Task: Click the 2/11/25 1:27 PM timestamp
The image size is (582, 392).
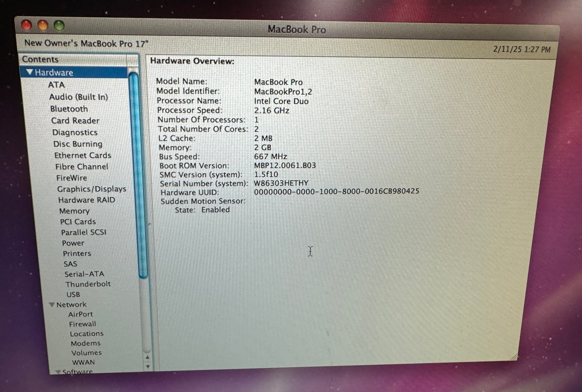Action: point(522,49)
